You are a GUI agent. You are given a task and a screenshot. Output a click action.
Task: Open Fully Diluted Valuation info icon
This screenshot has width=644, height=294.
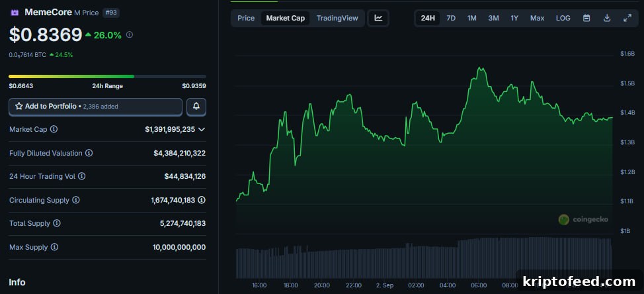[89, 153]
